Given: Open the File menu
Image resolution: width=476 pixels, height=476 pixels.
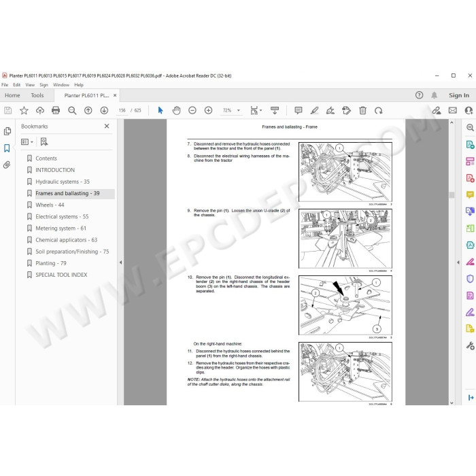Looking at the screenshot, I should (5, 85).
